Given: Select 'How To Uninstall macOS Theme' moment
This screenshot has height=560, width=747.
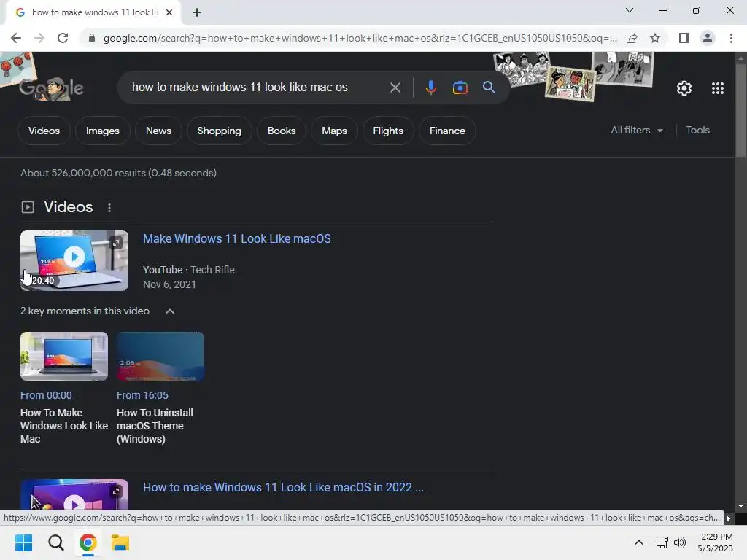Looking at the screenshot, I should coord(155,426).
